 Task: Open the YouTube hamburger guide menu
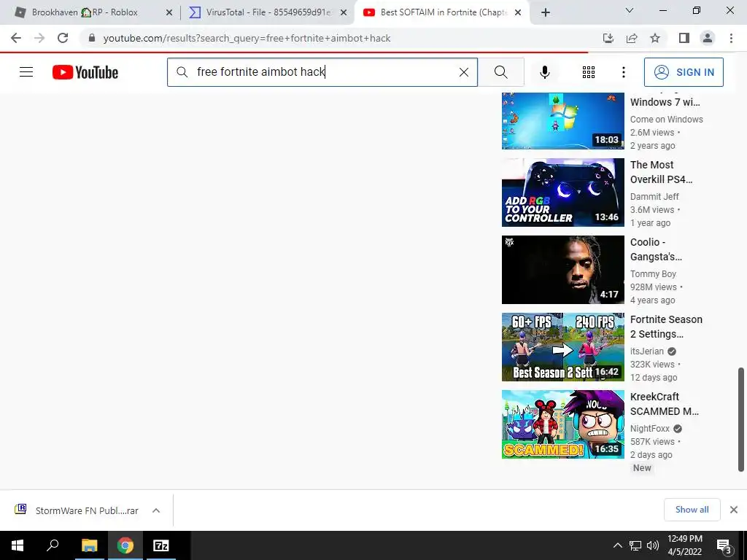26,72
